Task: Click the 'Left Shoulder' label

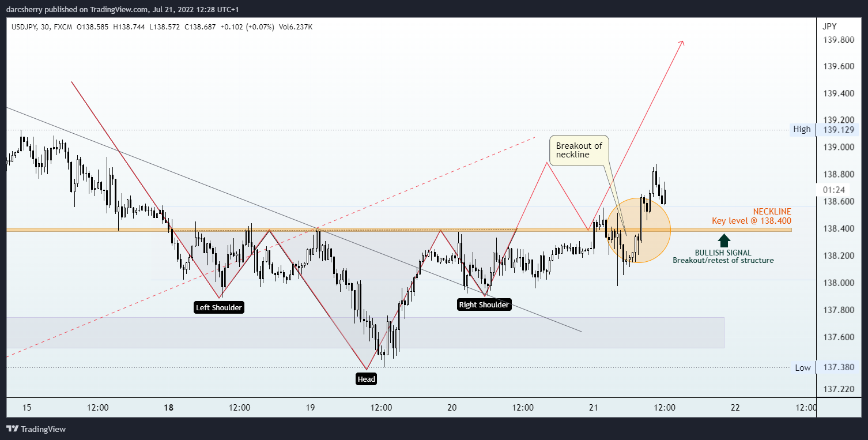Action: coord(219,307)
